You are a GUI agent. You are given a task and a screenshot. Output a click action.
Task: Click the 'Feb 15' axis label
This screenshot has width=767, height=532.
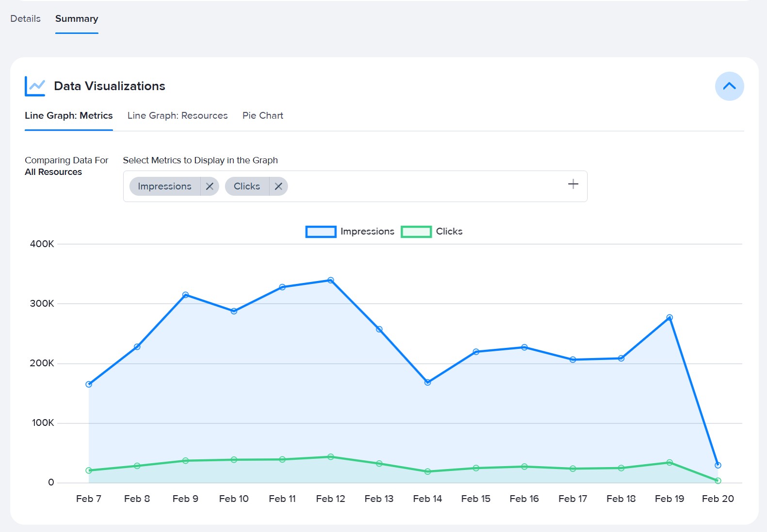click(x=476, y=499)
